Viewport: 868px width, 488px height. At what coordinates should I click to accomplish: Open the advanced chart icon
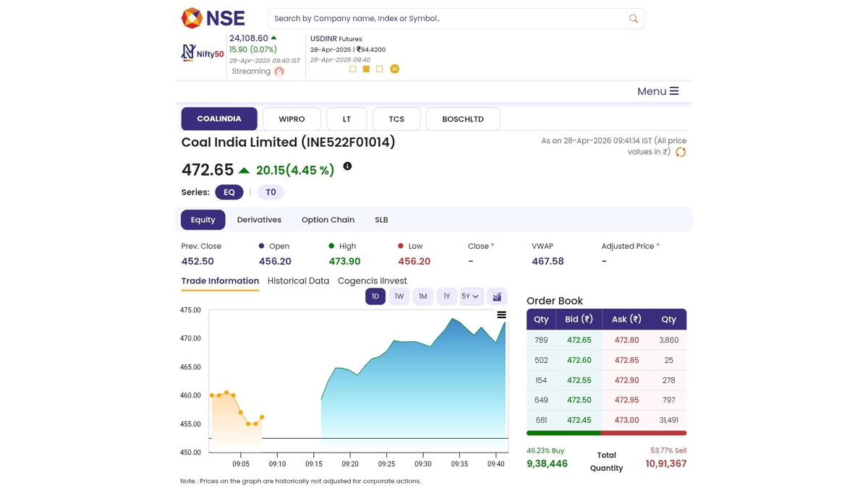tap(497, 296)
